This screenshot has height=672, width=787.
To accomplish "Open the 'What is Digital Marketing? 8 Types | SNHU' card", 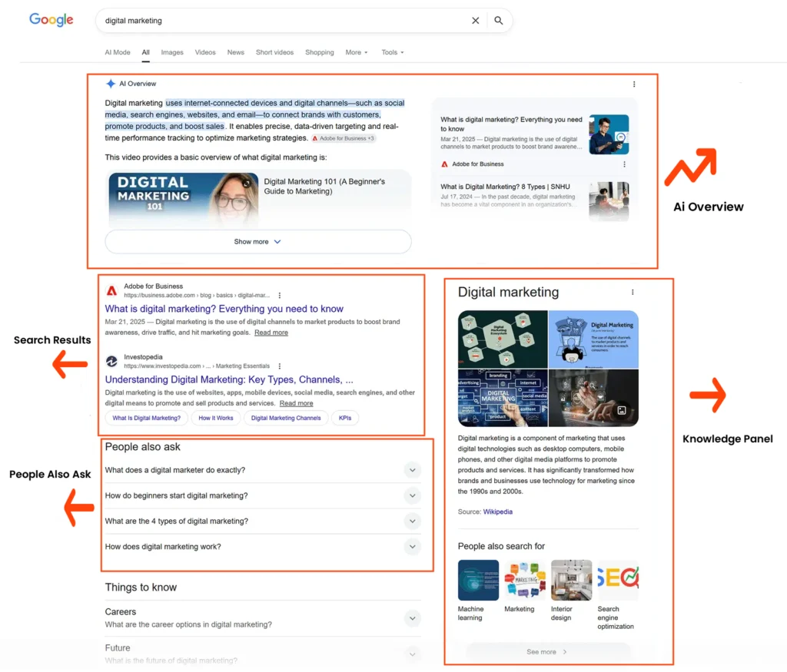I will (x=505, y=187).
